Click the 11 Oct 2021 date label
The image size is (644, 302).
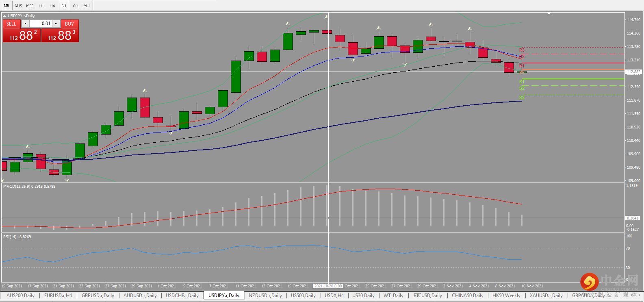coord(245,286)
